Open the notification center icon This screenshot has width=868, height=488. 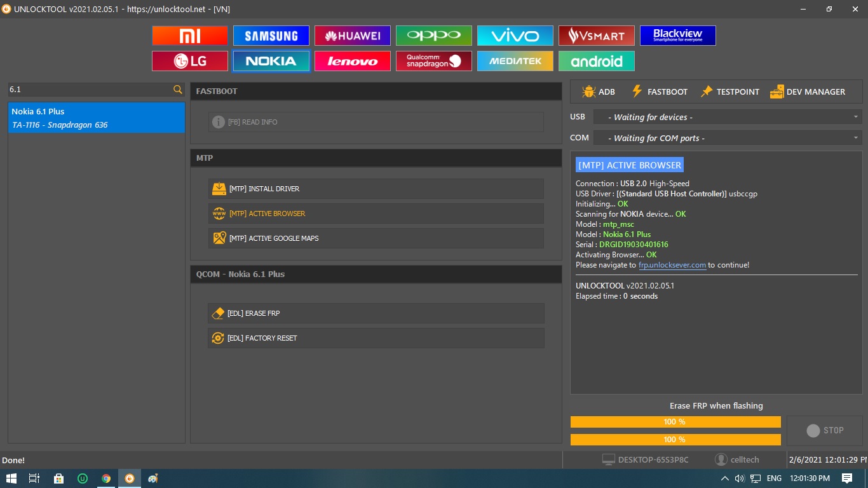(x=847, y=478)
